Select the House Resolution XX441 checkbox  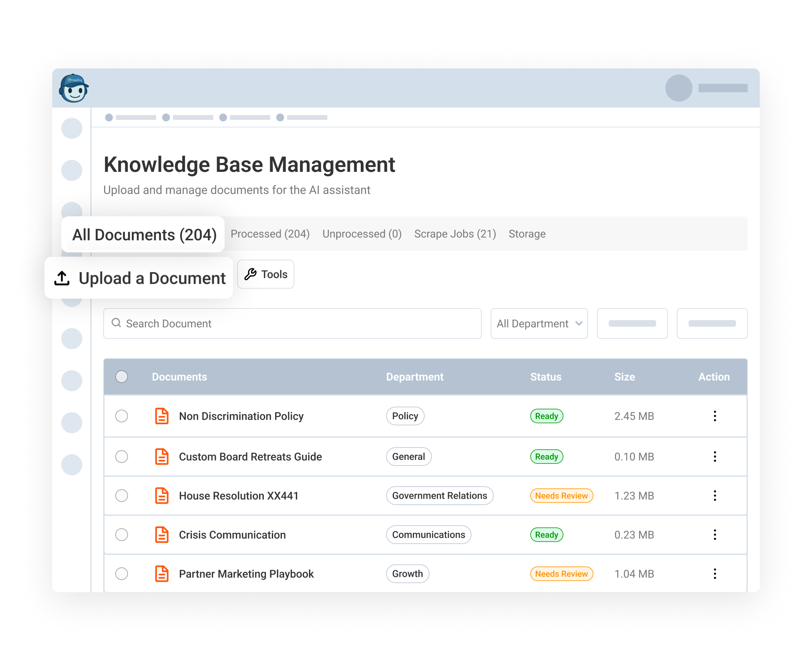[x=122, y=496]
